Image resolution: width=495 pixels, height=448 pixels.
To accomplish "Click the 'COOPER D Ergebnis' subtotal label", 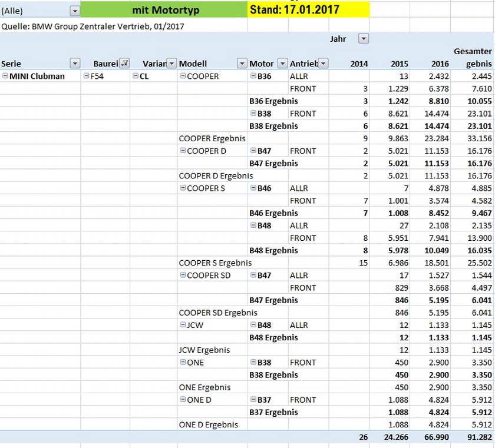I will (216, 175).
